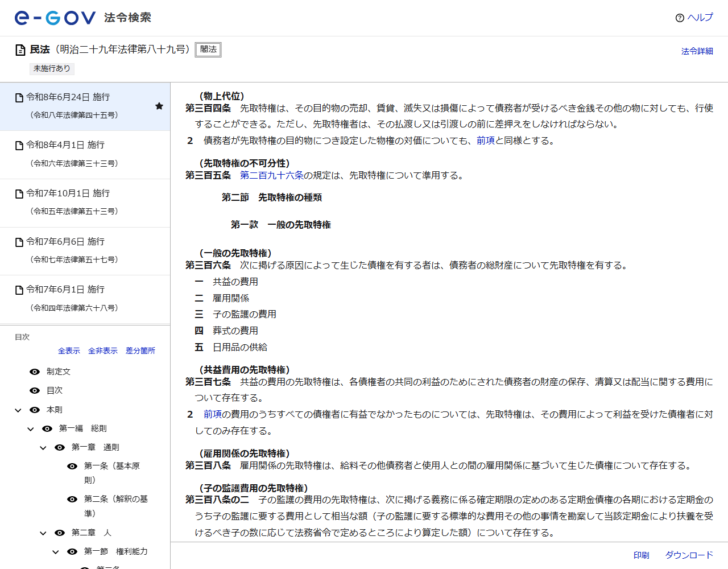Toggle eye icon for 第二条（解釈の基準）
The width and height of the screenshot is (728, 569).
(72, 499)
